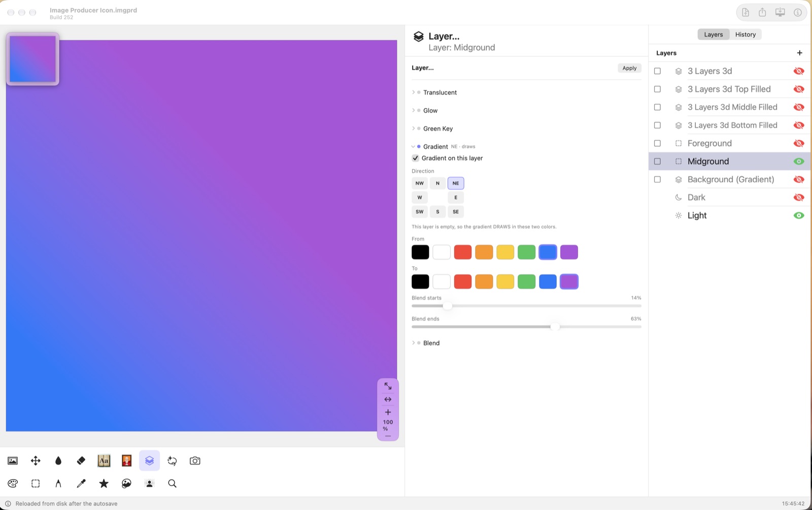
Task: Switch to the Layers tab
Action: pos(713,35)
